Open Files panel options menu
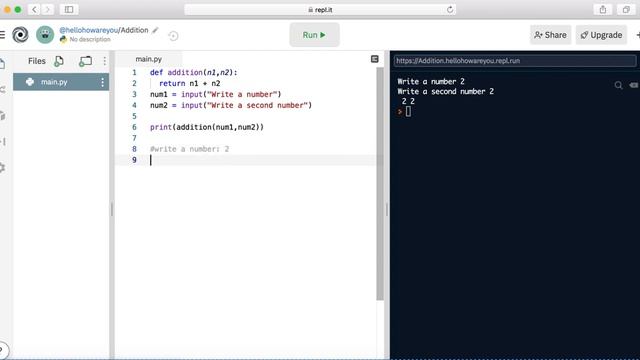Screen dimensions: 640x360 pos(104,61)
